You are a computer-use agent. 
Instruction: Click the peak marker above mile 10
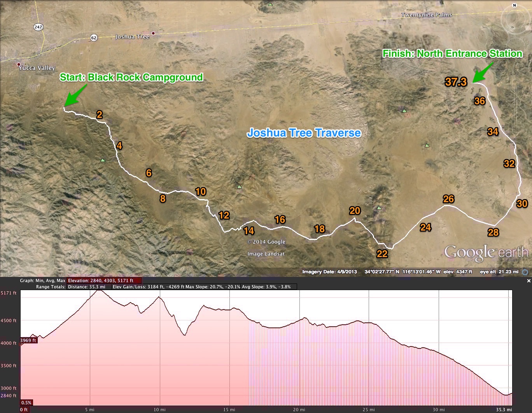(x=239, y=186)
